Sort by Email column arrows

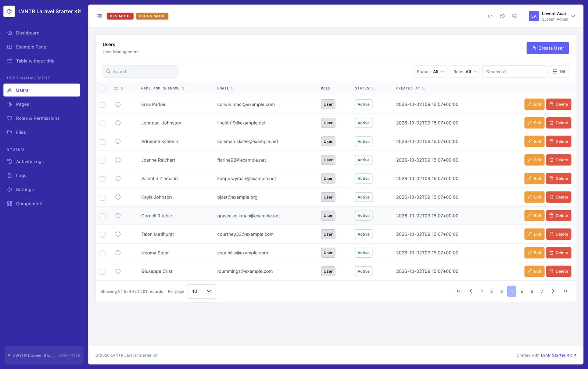[x=232, y=89]
